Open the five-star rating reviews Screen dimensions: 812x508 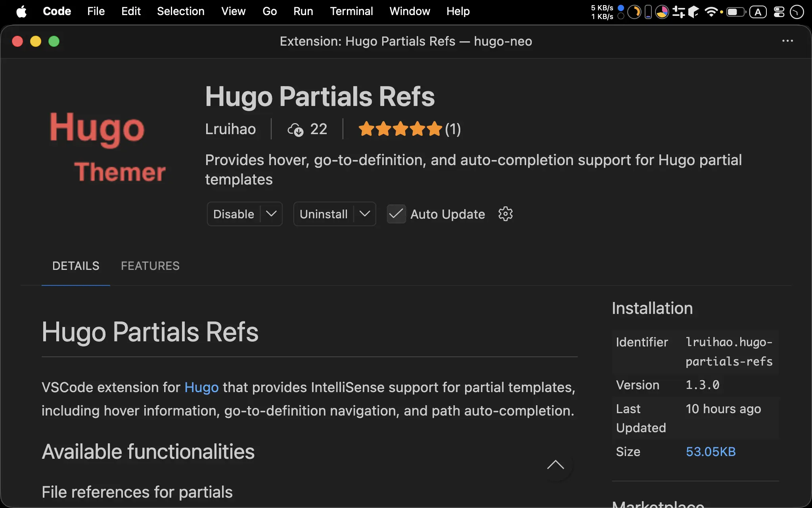click(409, 129)
